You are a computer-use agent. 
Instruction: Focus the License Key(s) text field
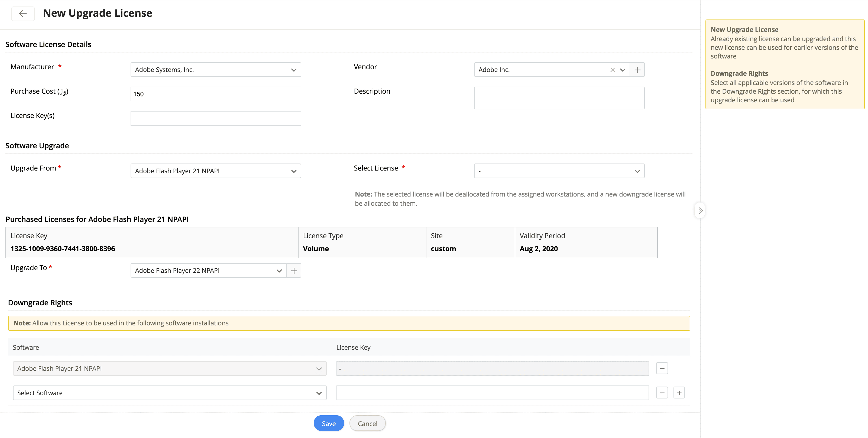[x=216, y=119]
